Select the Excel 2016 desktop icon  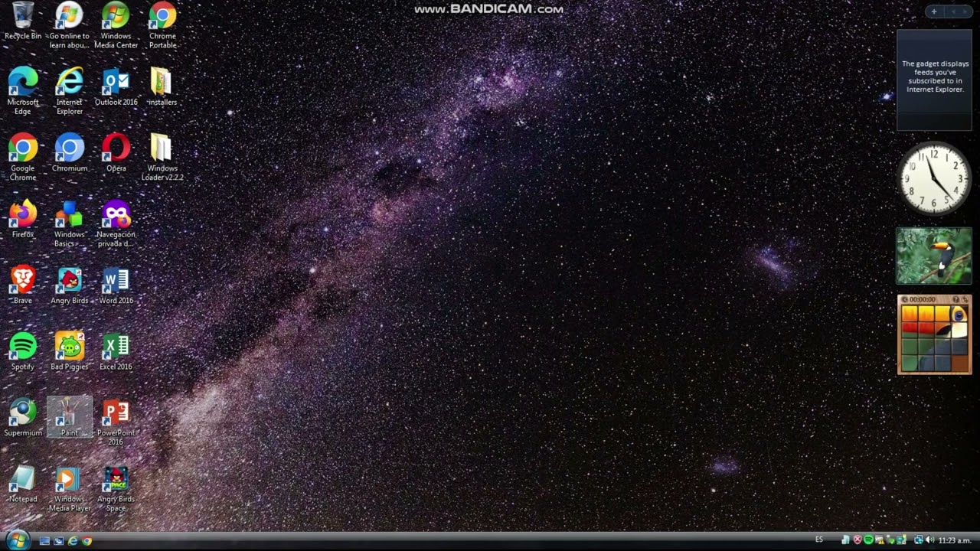click(116, 351)
